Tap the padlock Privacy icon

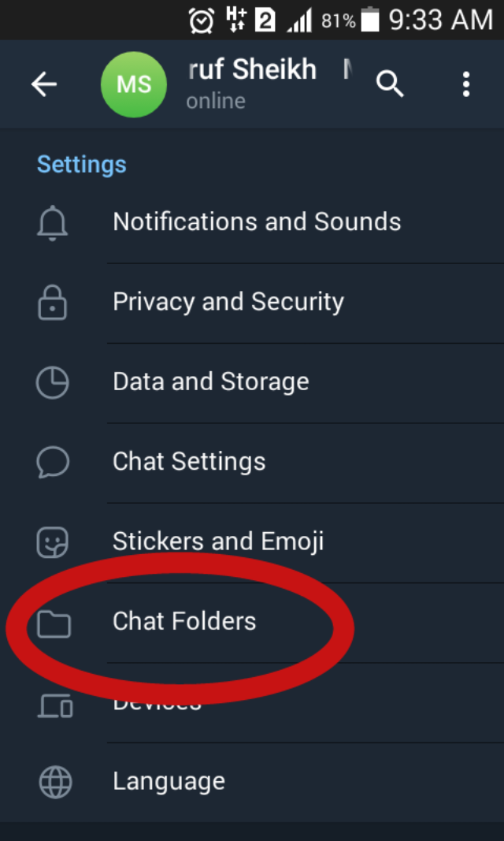(53, 303)
